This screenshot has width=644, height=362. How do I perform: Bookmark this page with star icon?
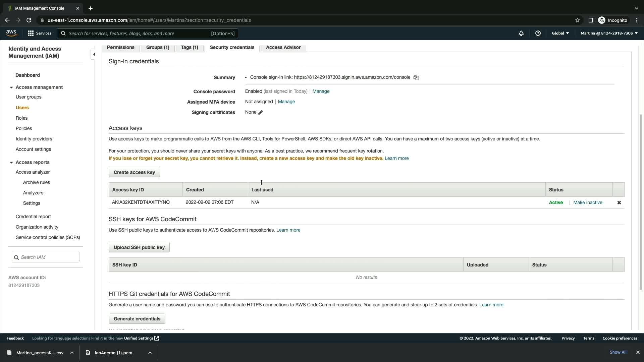[x=578, y=20]
